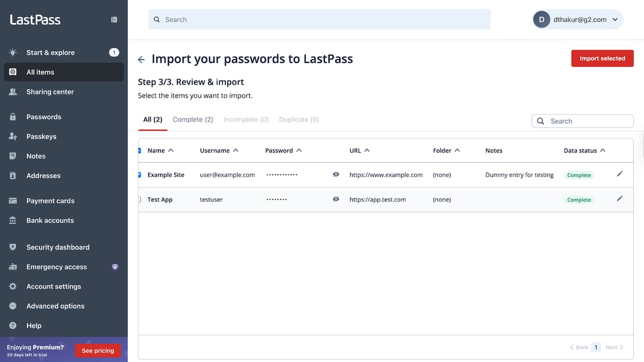This screenshot has height=362, width=644.
Task: Click the premium diamond badge beside Emergency access
Action: pyautogui.click(x=115, y=267)
